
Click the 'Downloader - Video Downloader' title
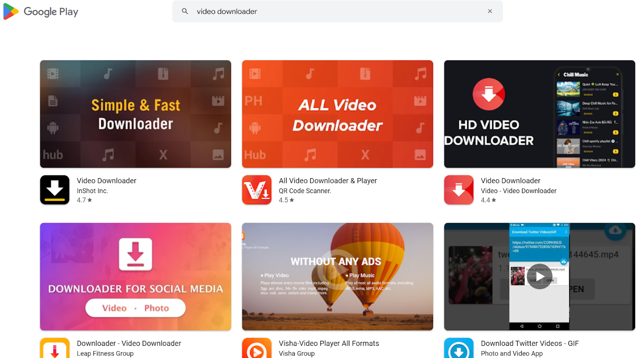pos(129,343)
